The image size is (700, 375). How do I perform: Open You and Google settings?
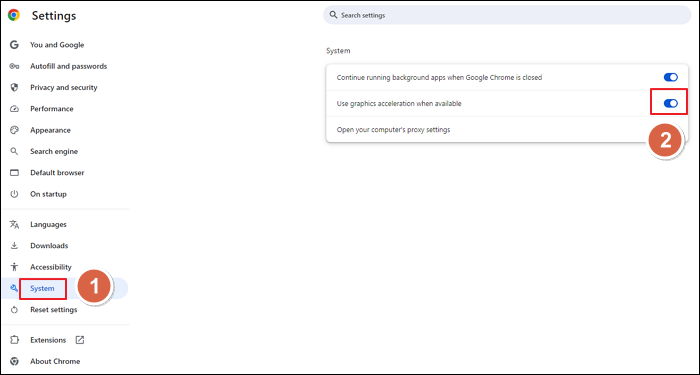coord(57,45)
